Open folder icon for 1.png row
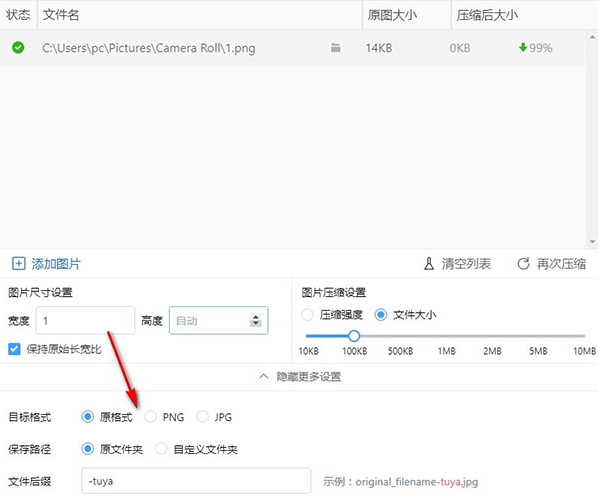 tap(335, 48)
